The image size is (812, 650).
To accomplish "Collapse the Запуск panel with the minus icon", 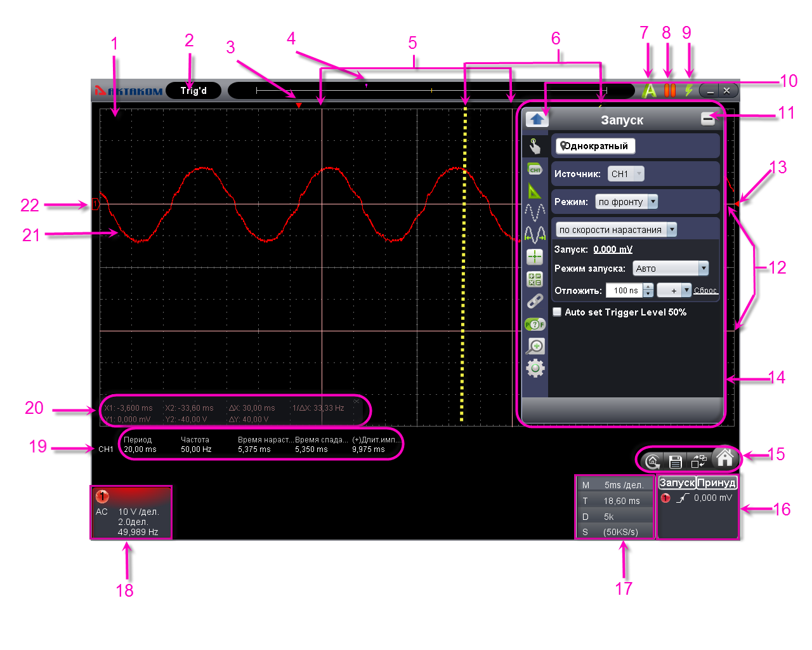I will [x=708, y=119].
